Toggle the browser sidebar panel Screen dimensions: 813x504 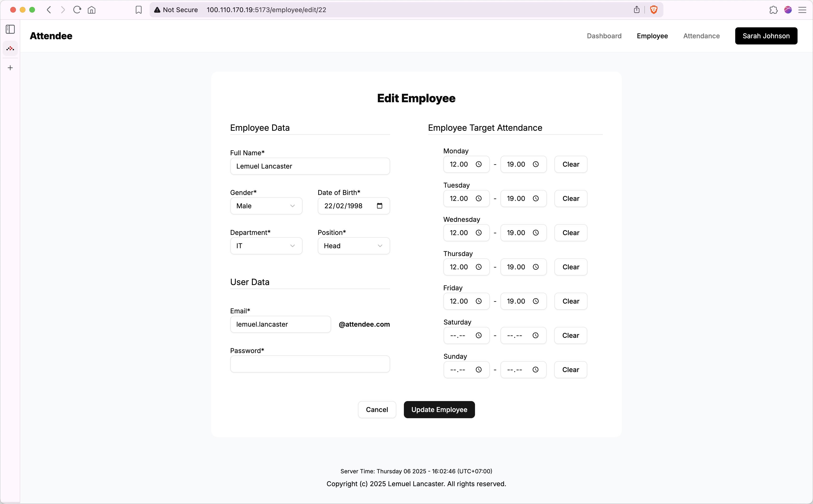[x=10, y=29]
